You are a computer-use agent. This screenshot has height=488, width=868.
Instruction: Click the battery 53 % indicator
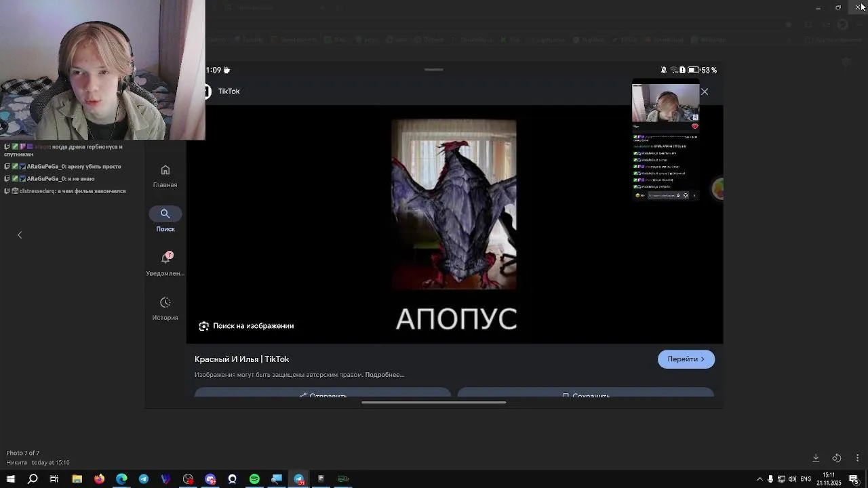702,70
